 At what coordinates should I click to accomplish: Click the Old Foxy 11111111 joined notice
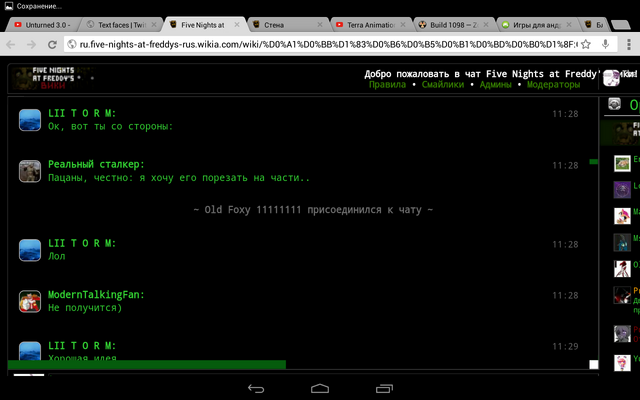(x=313, y=210)
